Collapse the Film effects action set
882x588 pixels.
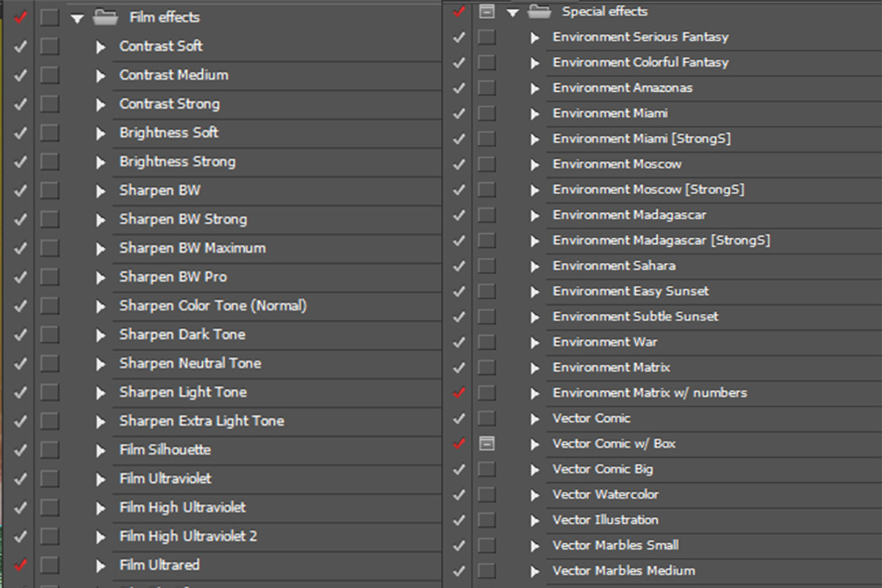click(77, 18)
